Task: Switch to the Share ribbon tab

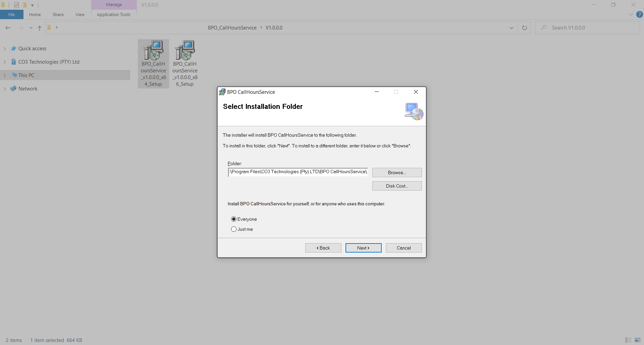Action: (58, 14)
